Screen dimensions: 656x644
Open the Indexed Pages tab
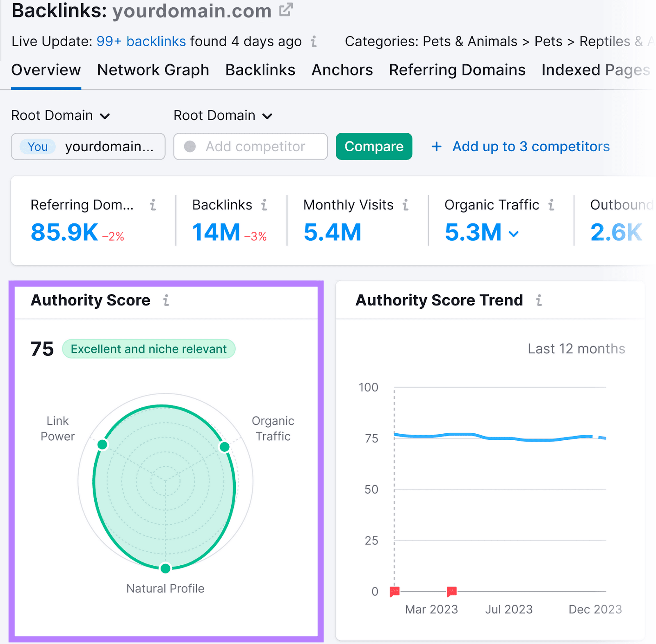595,70
